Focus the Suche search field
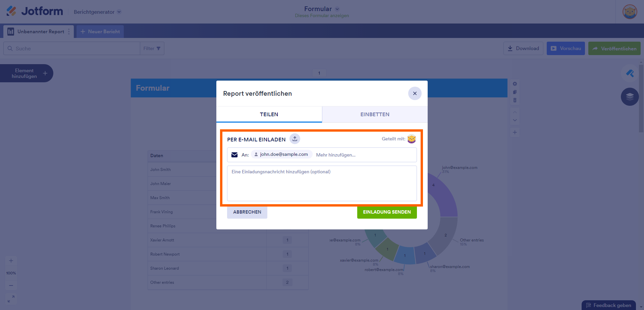This screenshot has width=644, height=310. click(72, 48)
